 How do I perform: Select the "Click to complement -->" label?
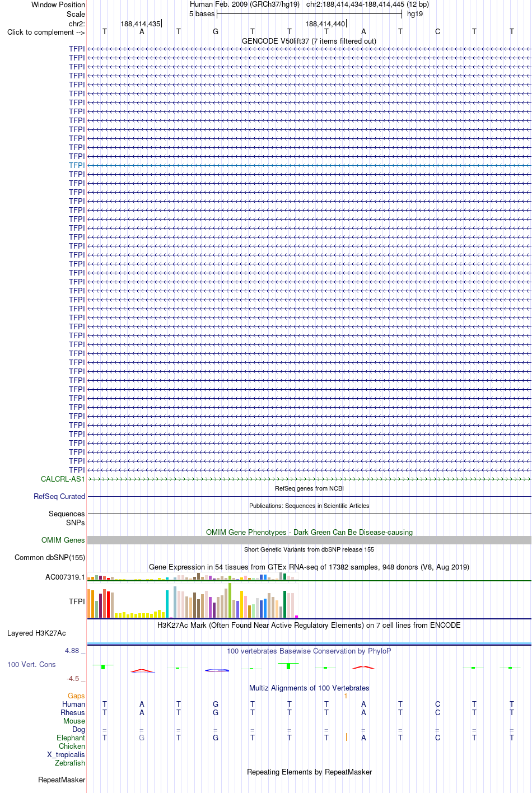pyautogui.click(x=46, y=32)
